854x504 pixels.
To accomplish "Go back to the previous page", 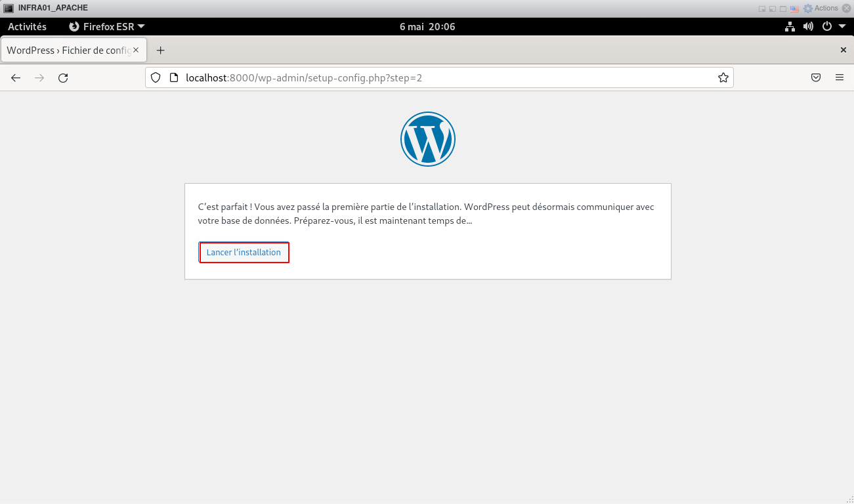I will [x=16, y=77].
